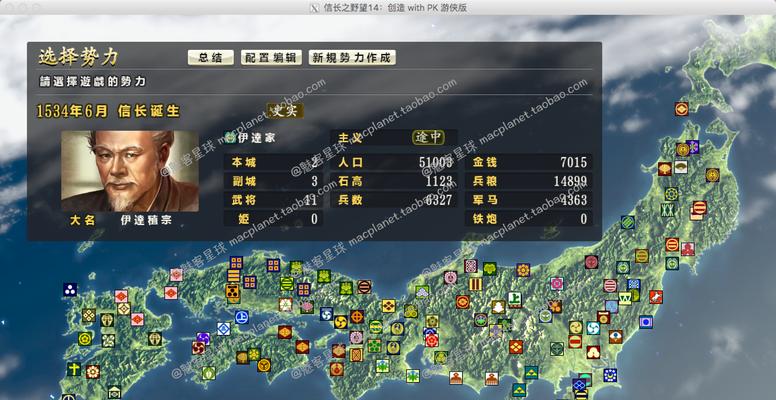Select the white crest with pale blue diamond

coord(223,329)
